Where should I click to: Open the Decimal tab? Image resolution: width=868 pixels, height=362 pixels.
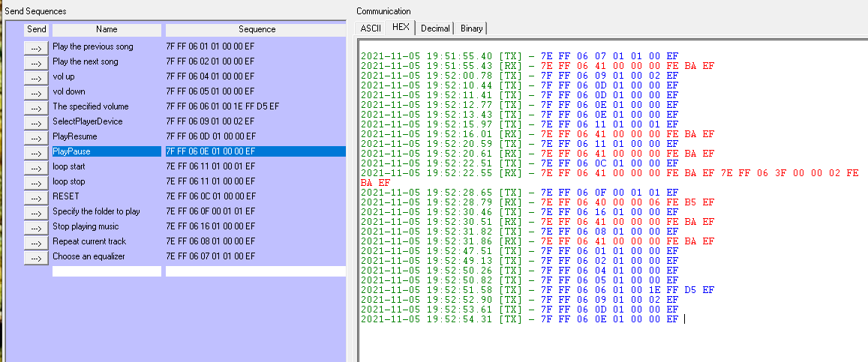pyautogui.click(x=435, y=28)
